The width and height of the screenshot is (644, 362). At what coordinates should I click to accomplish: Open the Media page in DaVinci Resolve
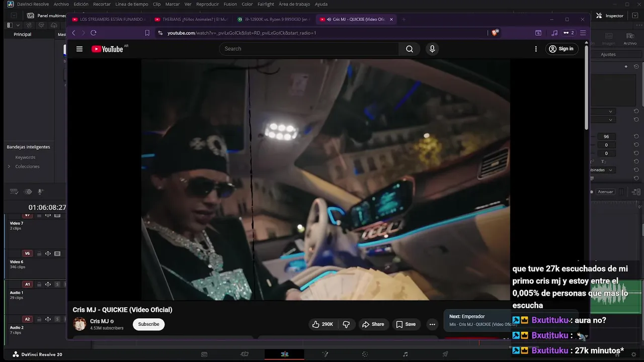coord(204,354)
